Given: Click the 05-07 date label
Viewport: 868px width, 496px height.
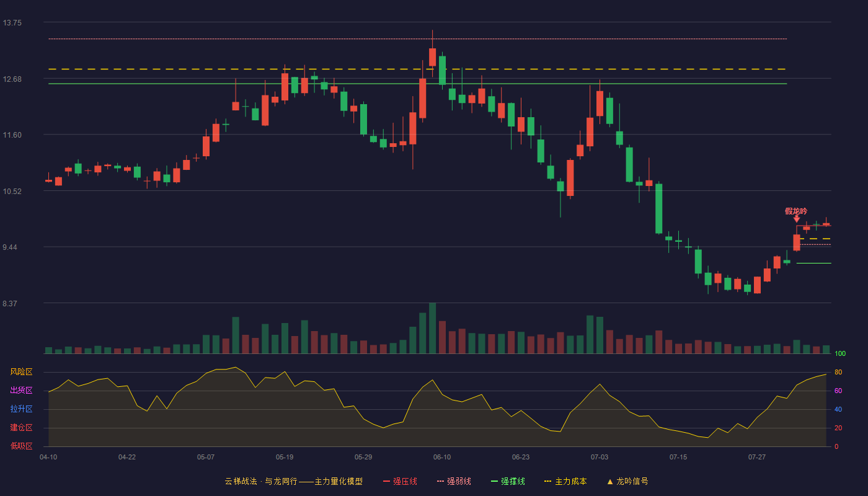Looking at the screenshot, I should (x=206, y=457).
